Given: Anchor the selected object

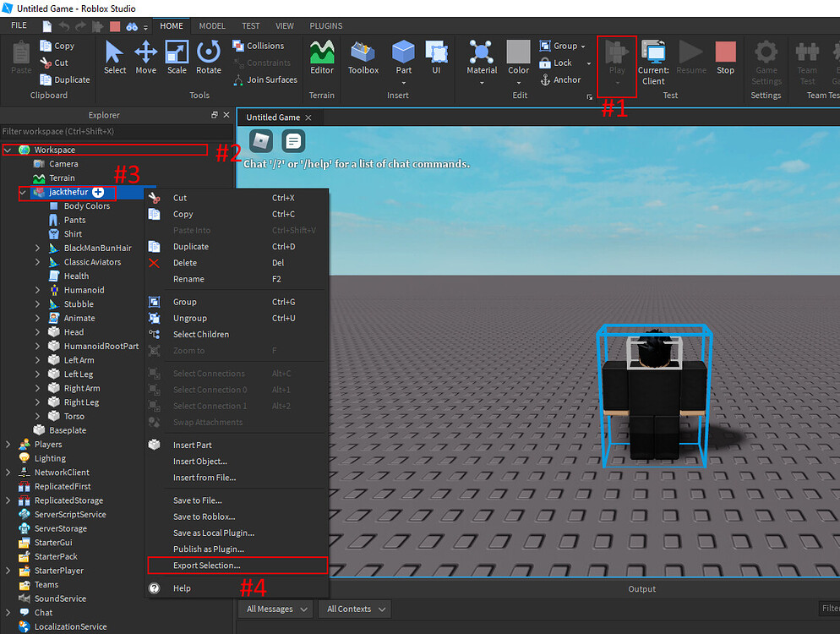Looking at the screenshot, I should point(559,79).
